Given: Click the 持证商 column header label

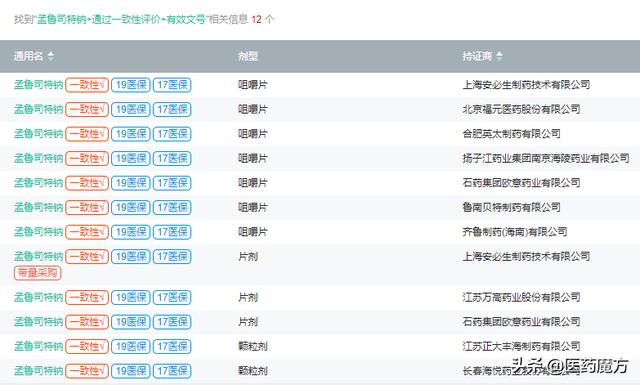Looking at the screenshot, I should point(477,56).
